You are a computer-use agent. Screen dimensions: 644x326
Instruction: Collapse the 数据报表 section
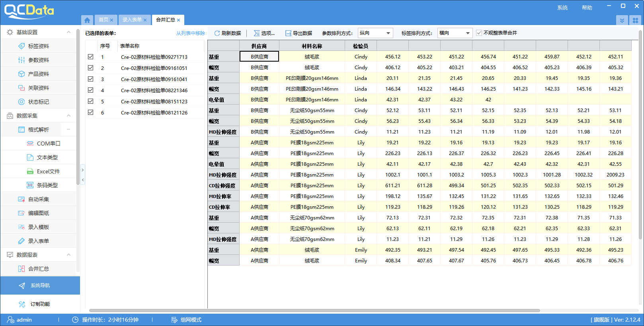(x=68, y=255)
